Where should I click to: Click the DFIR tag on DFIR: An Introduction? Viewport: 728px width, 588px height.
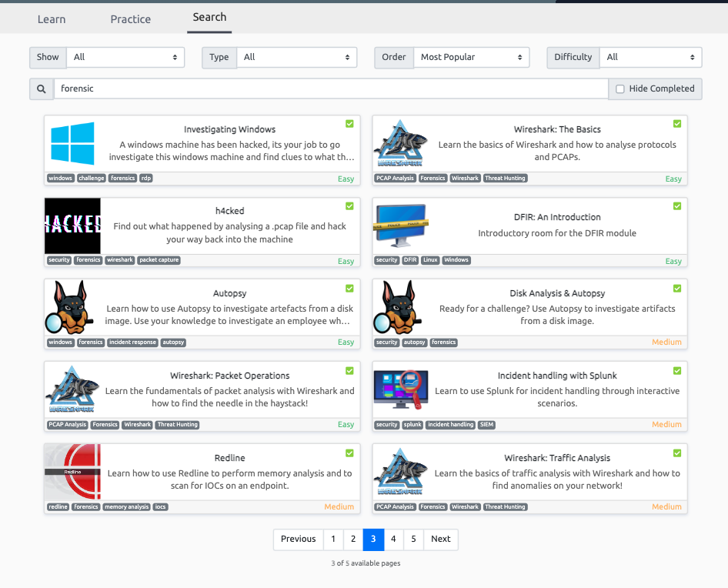point(410,260)
